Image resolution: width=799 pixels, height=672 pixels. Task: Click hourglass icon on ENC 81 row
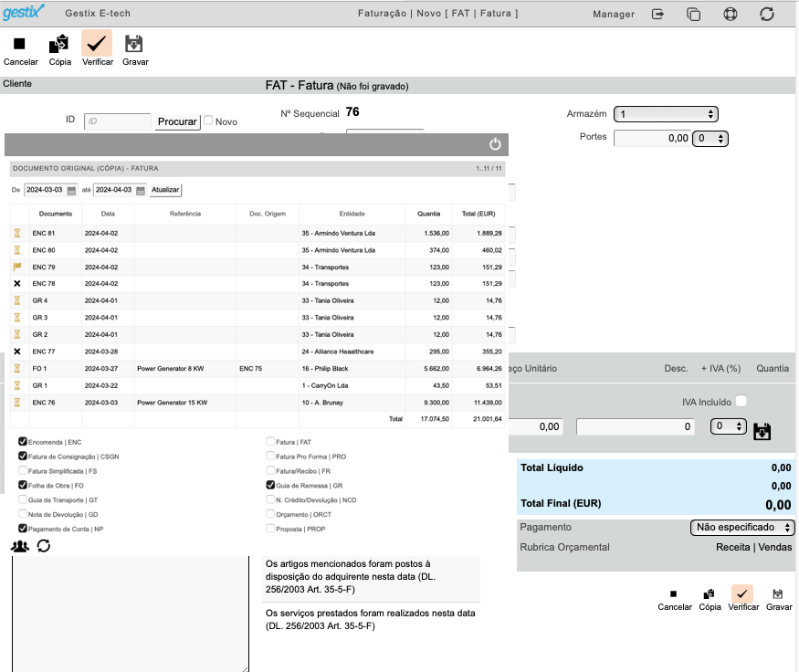coord(17,234)
